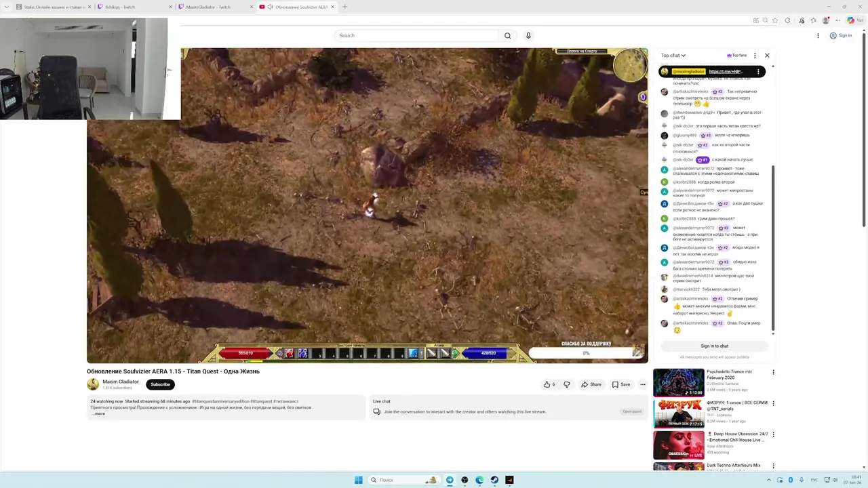The width and height of the screenshot is (868, 488).
Task: Sign in to YouTube
Action: pyautogui.click(x=841, y=35)
